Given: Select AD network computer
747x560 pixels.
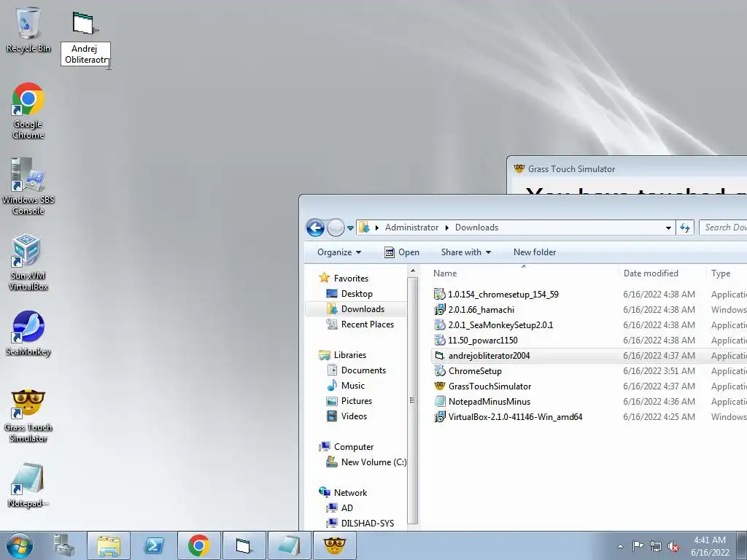Looking at the screenshot, I should point(347,507).
